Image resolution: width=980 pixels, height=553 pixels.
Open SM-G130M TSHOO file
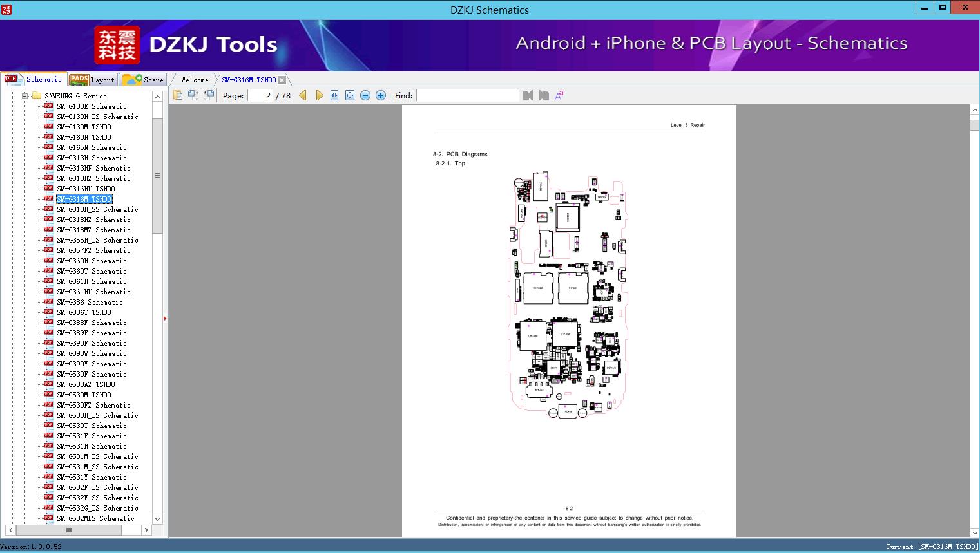(x=84, y=127)
